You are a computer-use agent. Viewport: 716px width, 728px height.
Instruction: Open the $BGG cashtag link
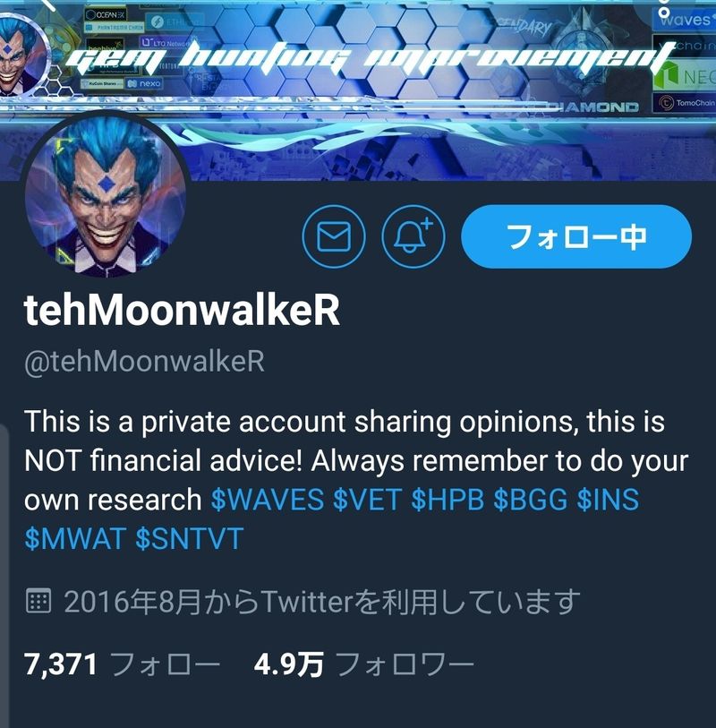[531, 500]
